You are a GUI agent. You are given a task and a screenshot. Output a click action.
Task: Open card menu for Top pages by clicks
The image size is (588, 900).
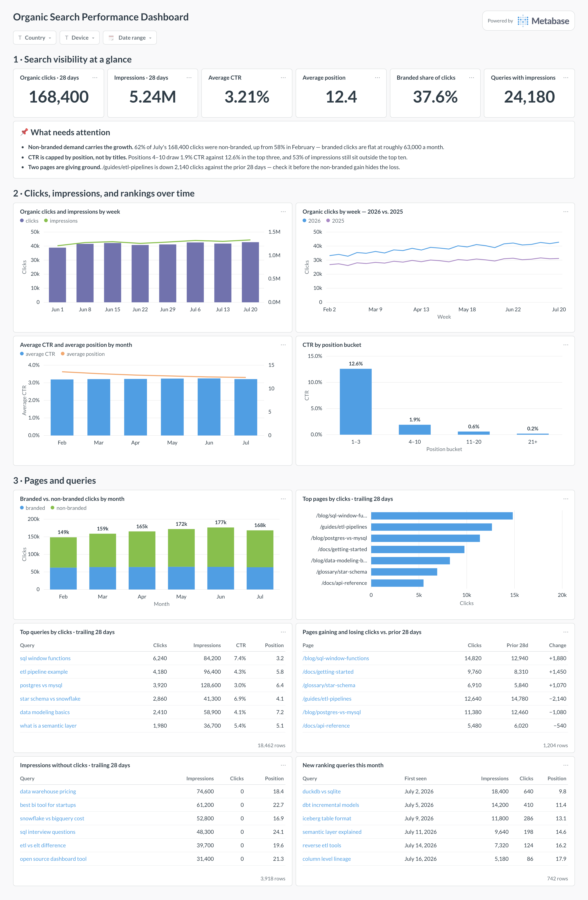tap(566, 499)
